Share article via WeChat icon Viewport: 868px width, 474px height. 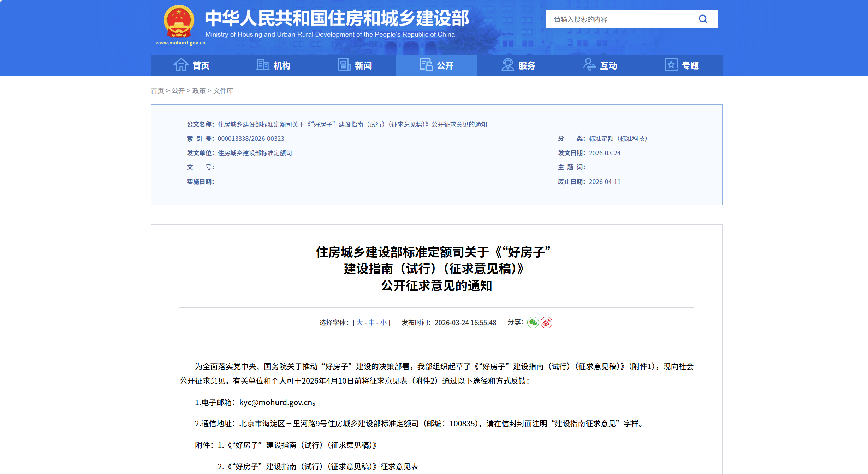pyautogui.click(x=533, y=323)
